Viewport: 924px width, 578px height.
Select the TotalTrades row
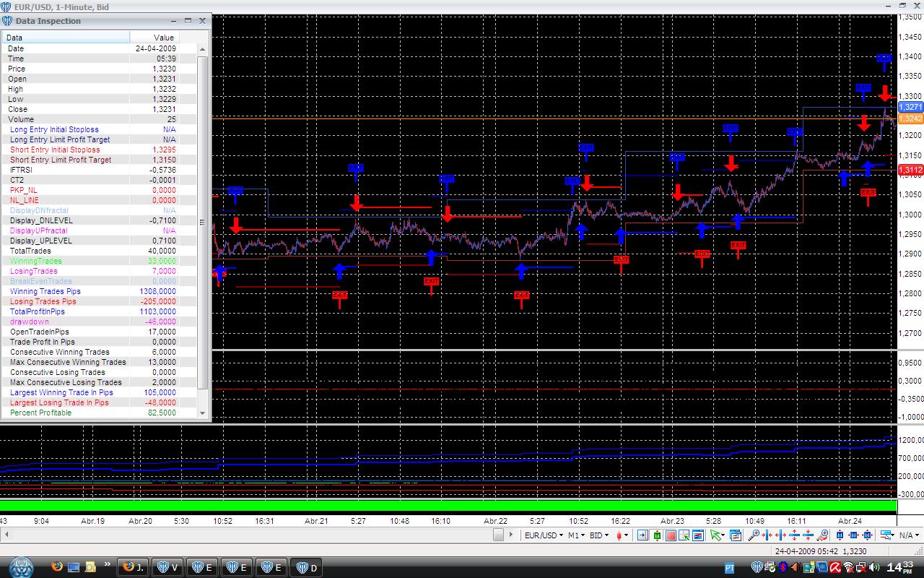[100, 251]
